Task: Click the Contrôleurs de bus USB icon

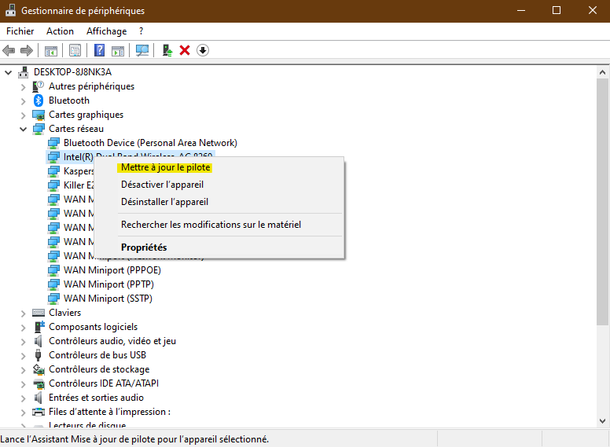Action: point(38,355)
